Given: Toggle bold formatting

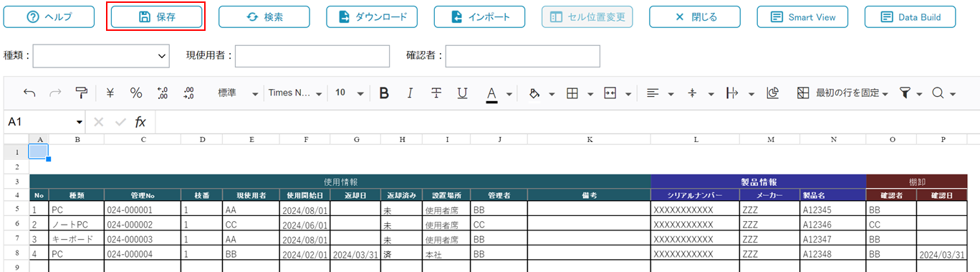Looking at the screenshot, I should click(384, 93).
